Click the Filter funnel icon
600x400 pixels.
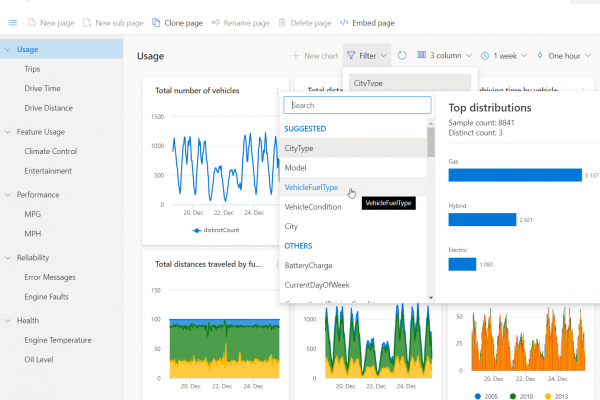351,56
